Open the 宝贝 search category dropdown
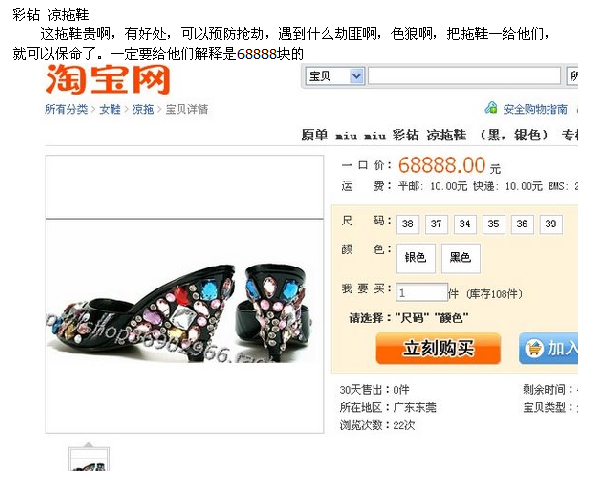 click(335, 76)
